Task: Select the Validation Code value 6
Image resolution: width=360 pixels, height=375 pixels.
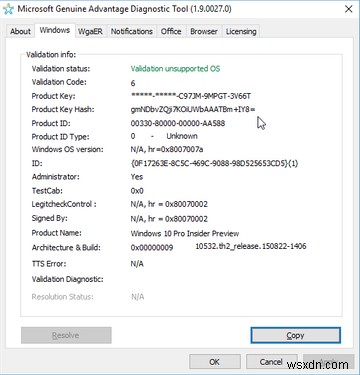Action: 133,83
